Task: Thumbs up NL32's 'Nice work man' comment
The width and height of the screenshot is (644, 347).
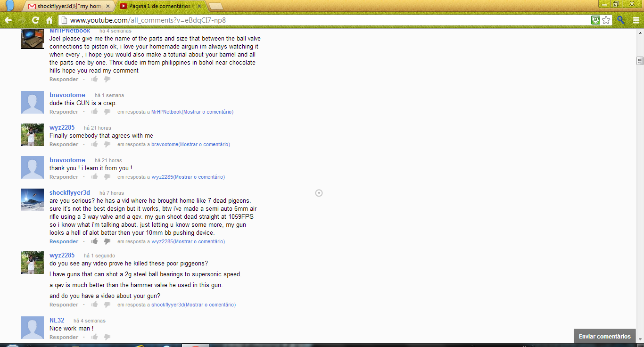Action: 95,337
